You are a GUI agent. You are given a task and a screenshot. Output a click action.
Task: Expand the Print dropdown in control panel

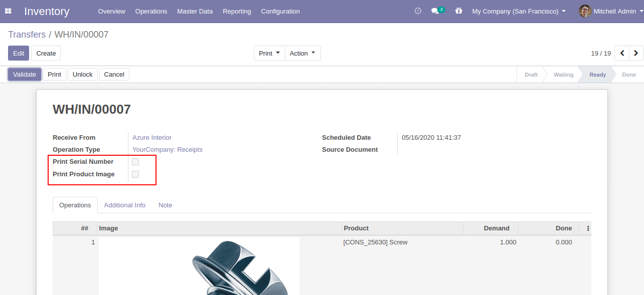(x=269, y=53)
